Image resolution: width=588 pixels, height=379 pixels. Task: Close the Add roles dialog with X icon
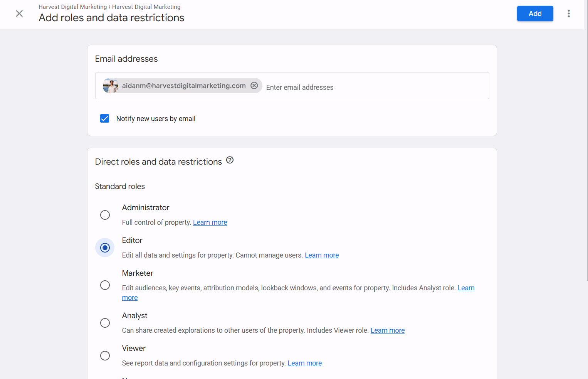pyautogui.click(x=19, y=13)
